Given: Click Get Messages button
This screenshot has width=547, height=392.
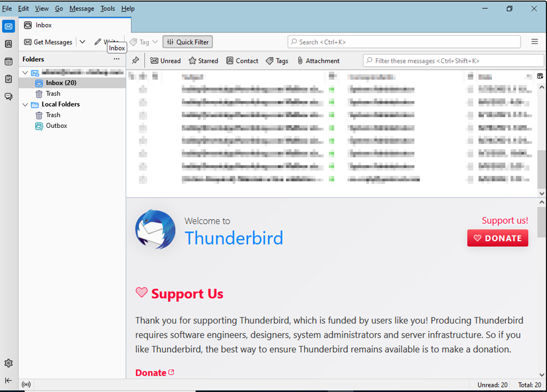Looking at the screenshot, I should pos(48,42).
